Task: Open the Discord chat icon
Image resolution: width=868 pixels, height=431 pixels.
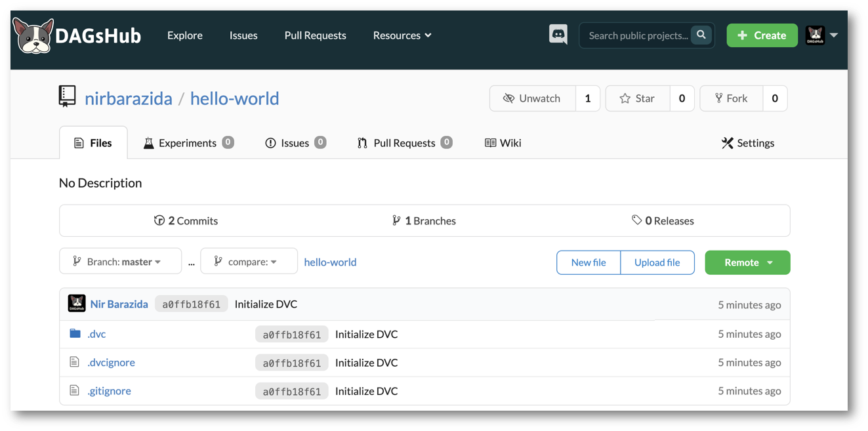Action: 558,35
